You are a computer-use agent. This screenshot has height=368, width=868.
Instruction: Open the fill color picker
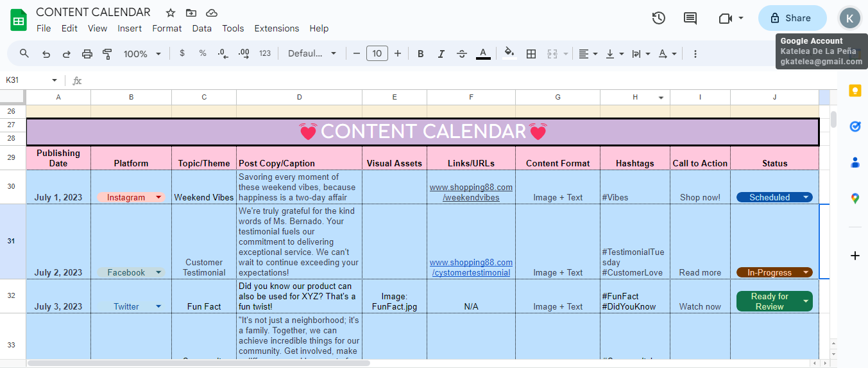[x=509, y=53]
